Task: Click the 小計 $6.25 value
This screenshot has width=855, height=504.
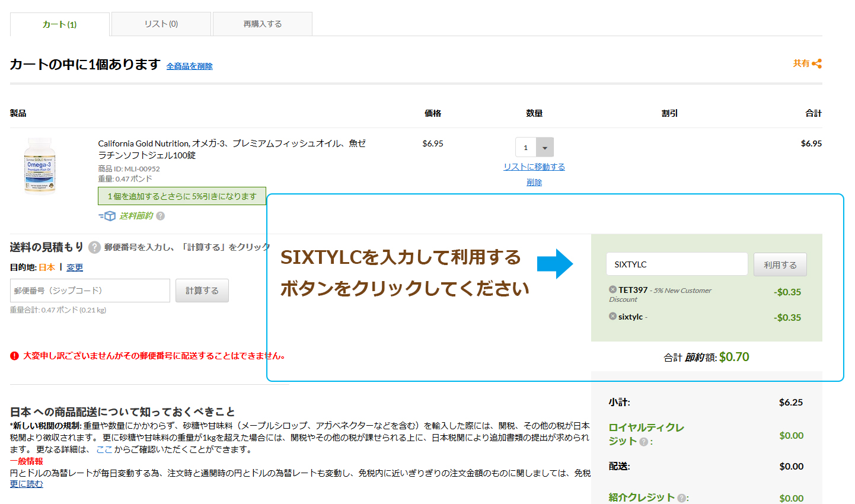Action: pyautogui.click(x=791, y=402)
